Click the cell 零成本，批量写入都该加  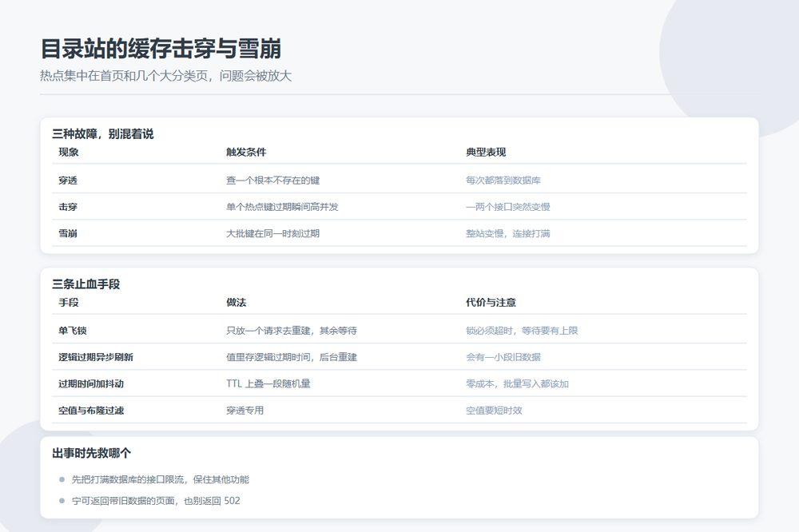(517, 383)
